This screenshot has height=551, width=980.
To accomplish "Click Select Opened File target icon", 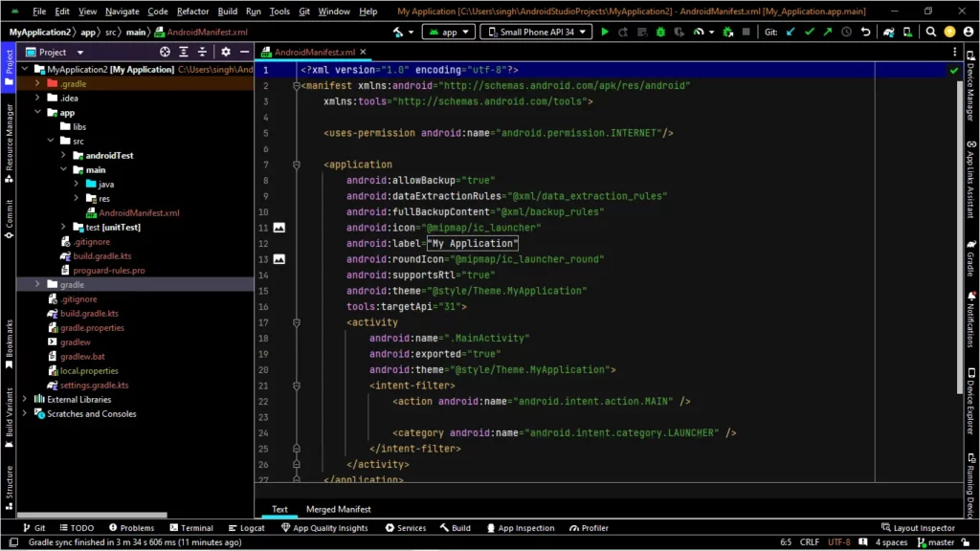I will point(165,53).
